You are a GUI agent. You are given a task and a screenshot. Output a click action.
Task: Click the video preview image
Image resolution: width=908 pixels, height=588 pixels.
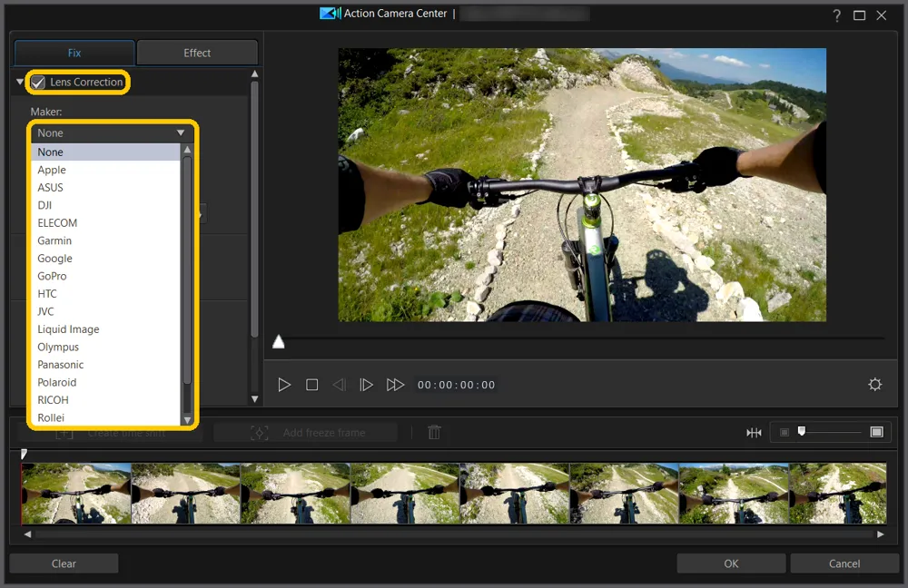click(x=582, y=184)
